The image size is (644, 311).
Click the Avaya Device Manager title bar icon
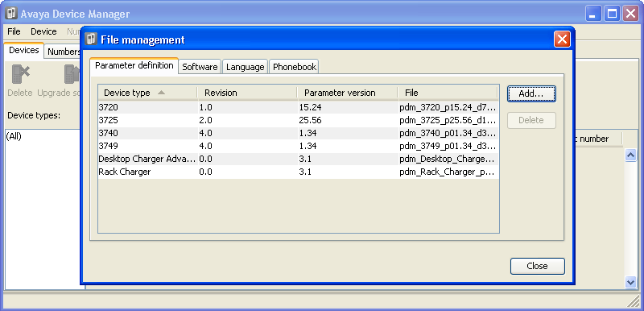(x=11, y=14)
